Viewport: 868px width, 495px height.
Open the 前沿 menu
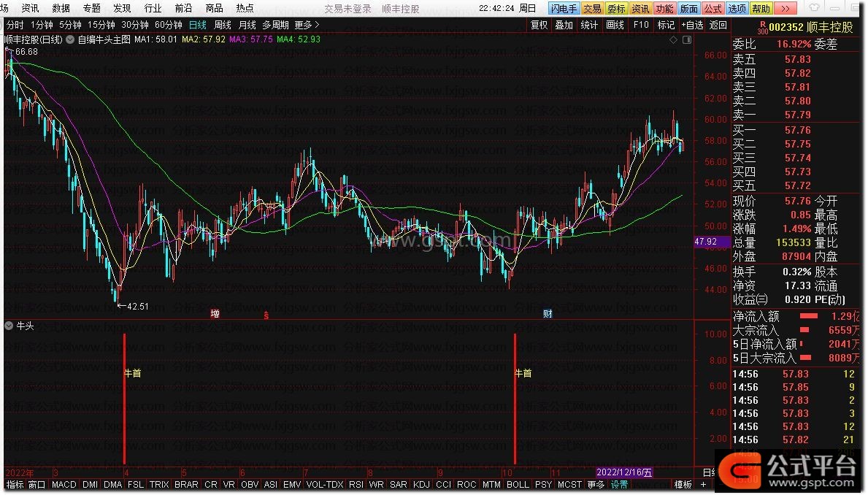[x=183, y=8]
